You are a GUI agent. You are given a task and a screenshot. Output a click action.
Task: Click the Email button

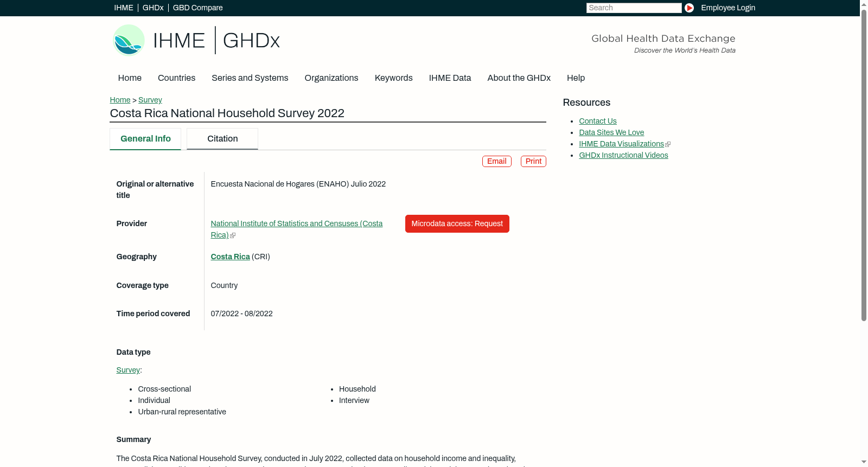point(497,162)
